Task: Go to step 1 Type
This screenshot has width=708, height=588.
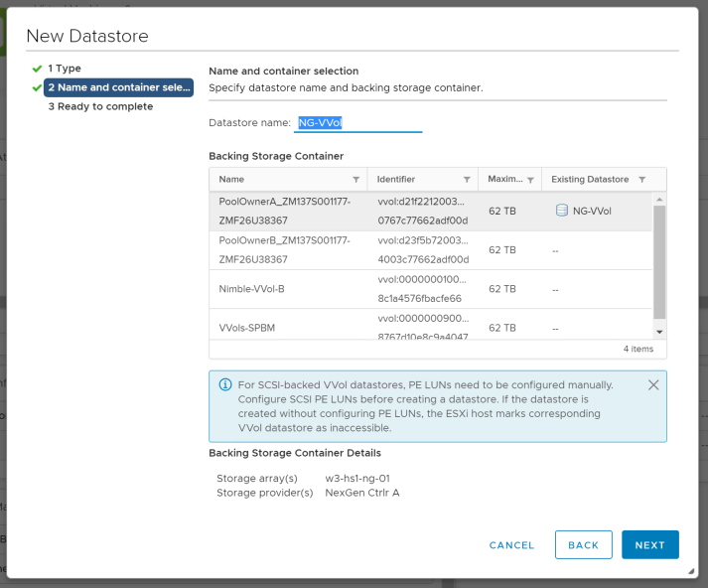Action: 65,69
